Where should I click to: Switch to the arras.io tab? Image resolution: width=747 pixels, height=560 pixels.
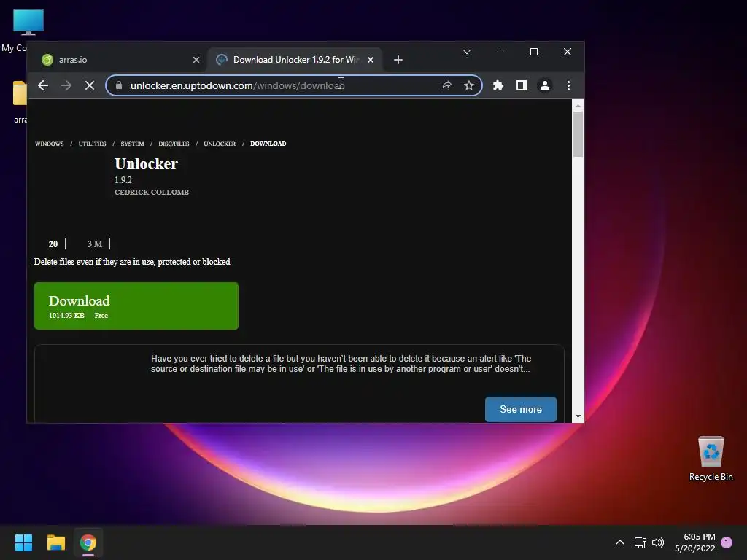[119, 60]
